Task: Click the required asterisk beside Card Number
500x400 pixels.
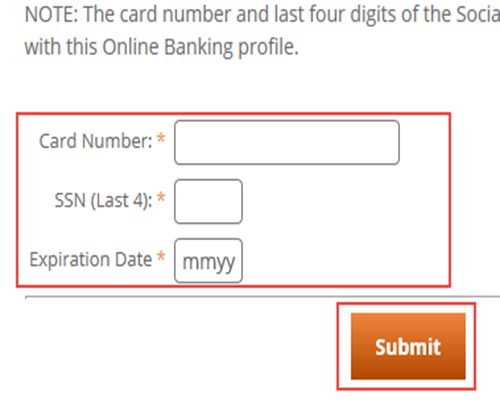Action: tap(161, 138)
